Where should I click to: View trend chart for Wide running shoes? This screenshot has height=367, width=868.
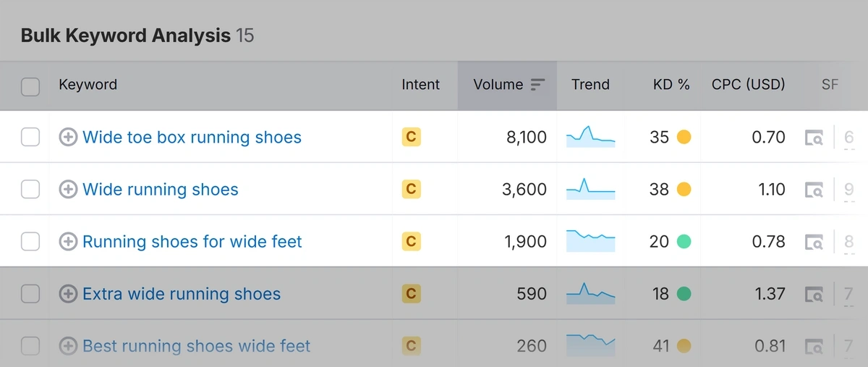point(590,189)
